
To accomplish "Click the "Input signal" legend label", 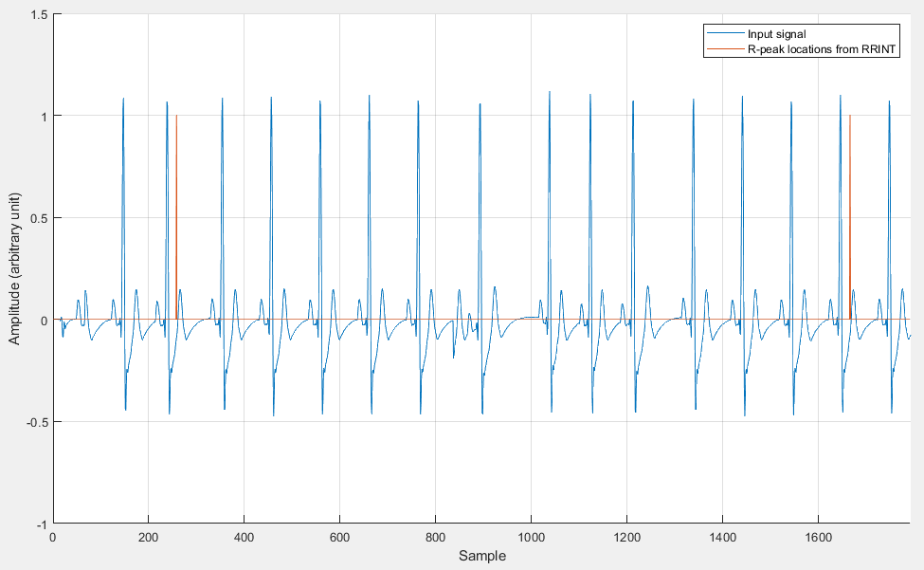I will pyautogui.click(x=776, y=34).
